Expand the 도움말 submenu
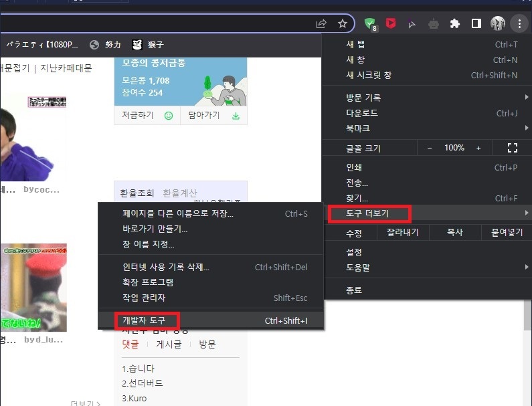 pyautogui.click(x=428, y=268)
